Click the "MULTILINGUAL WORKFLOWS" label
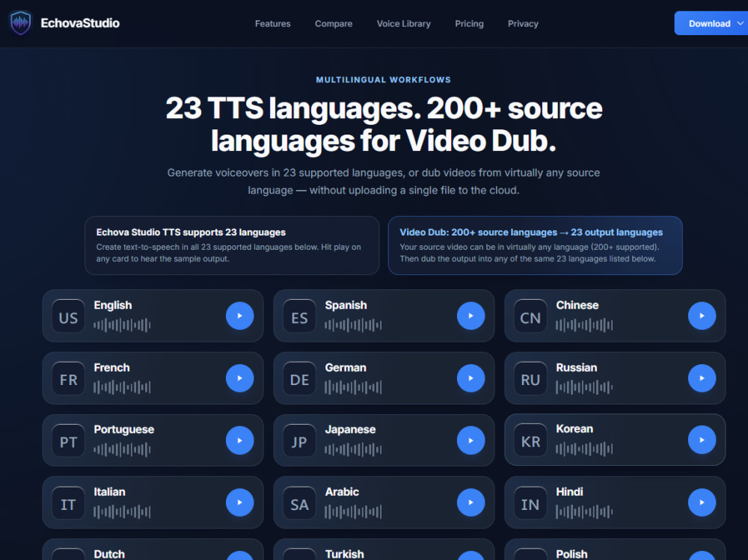This screenshot has width=748, height=560. tap(383, 80)
